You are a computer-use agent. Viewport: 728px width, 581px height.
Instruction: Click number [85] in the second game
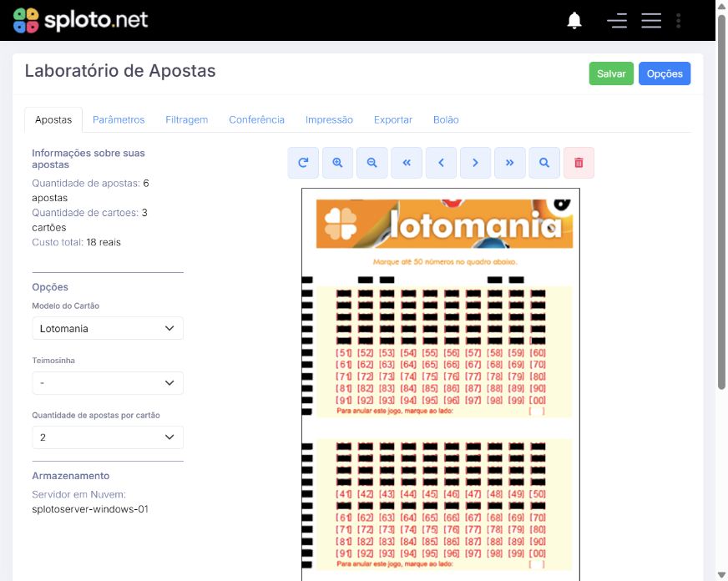click(x=430, y=542)
